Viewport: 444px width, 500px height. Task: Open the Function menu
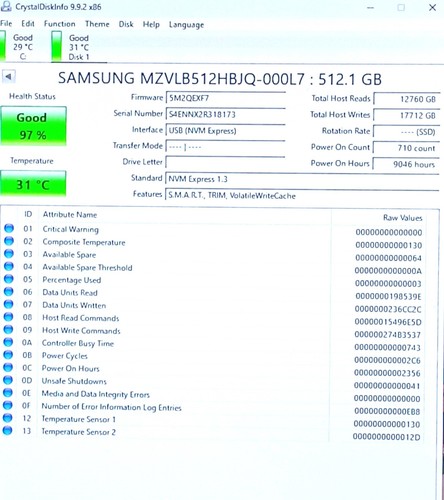[x=59, y=24]
